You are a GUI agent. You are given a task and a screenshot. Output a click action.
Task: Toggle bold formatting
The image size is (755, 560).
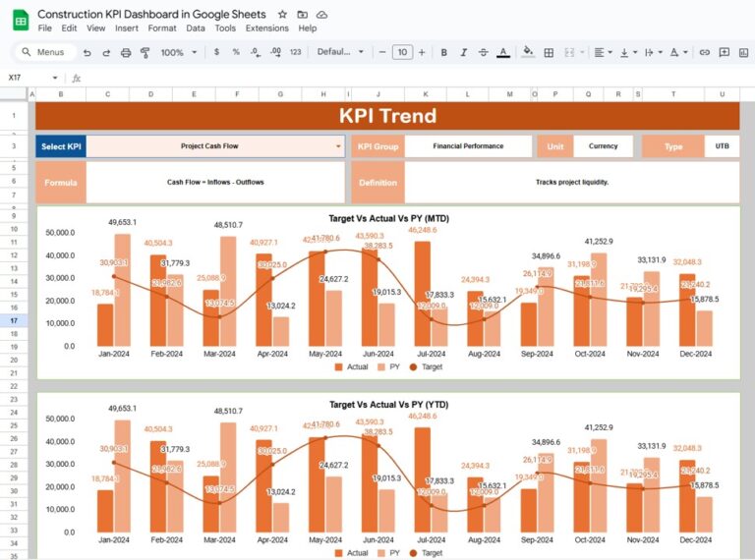(x=444, y=52)
